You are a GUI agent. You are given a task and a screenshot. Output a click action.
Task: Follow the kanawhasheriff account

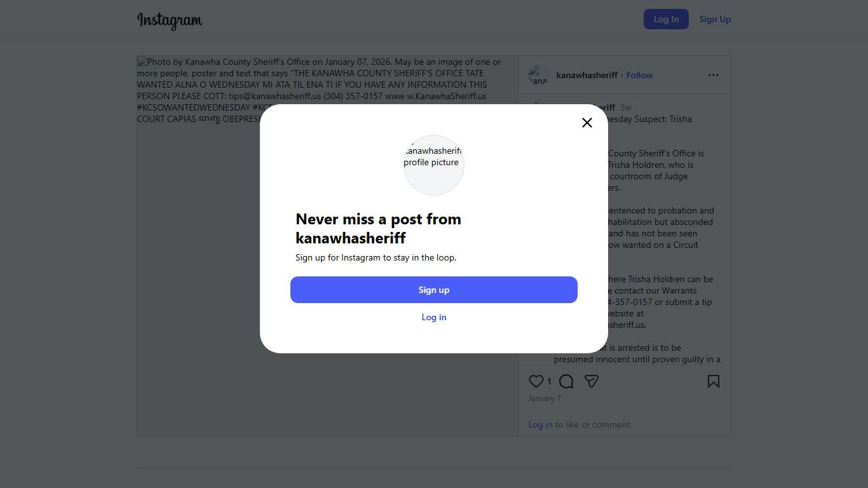[639, 75]
